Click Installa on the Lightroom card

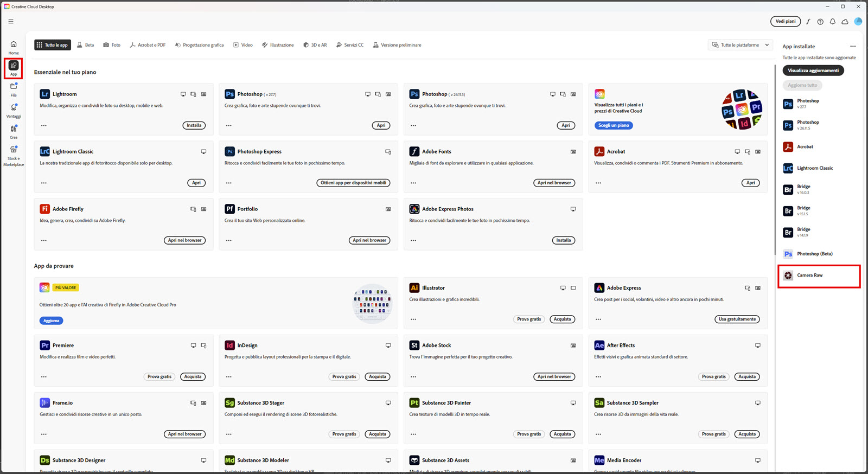194,125
